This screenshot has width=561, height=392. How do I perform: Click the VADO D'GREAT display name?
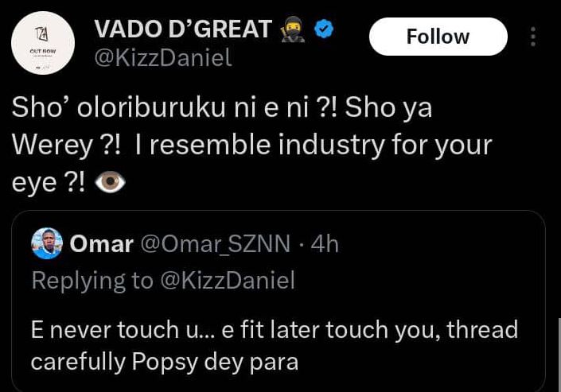click(x=182, y=29)
